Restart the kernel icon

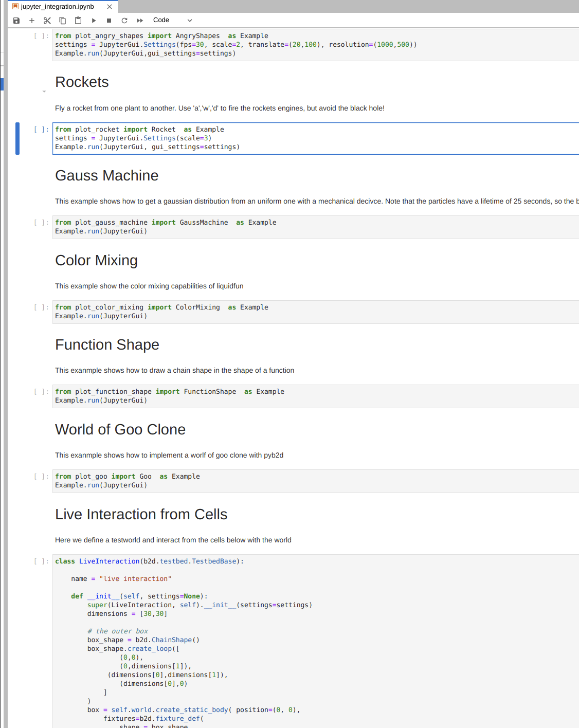click(x=124, y=21)
